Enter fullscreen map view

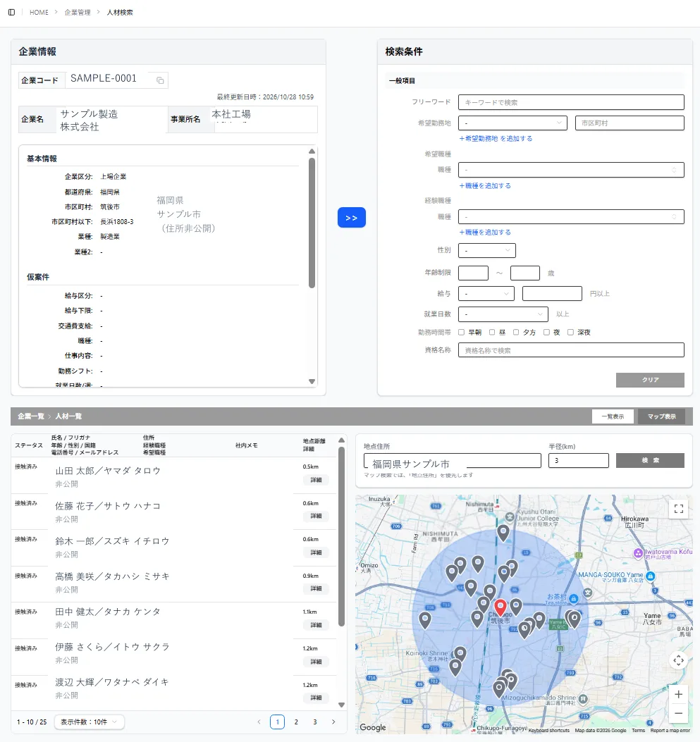tap(678, 509)
